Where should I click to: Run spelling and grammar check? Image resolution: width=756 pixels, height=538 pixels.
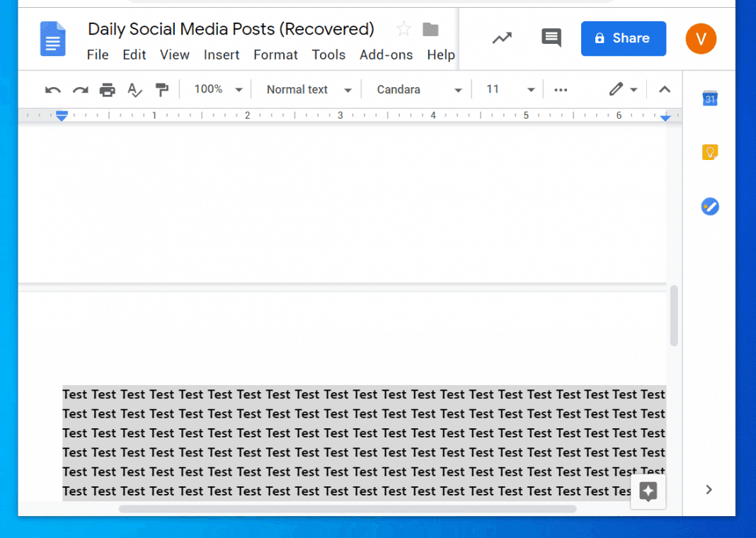pos(135,89)
